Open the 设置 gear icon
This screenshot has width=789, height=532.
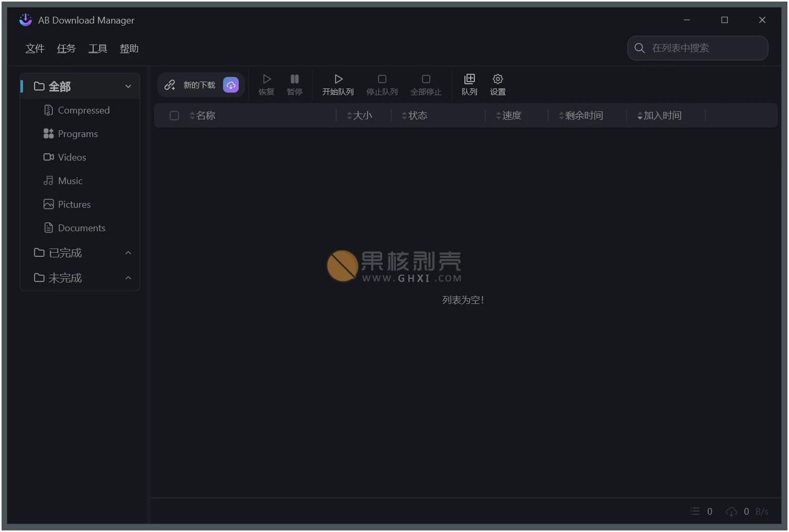498,79
